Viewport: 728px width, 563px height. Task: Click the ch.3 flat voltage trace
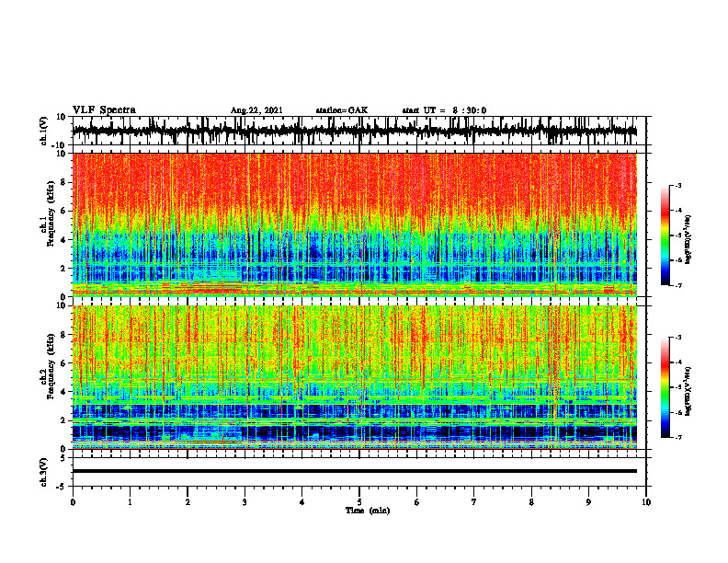(x=354, y=471)
